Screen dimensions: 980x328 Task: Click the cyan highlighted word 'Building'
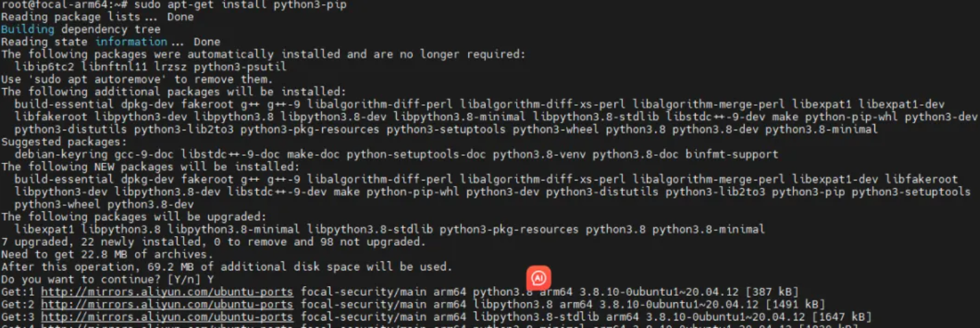point(27,30)
